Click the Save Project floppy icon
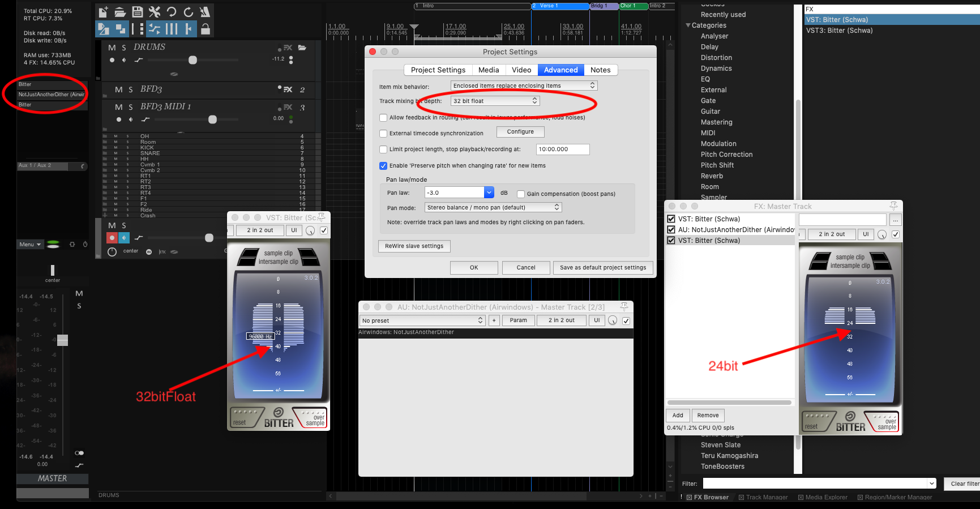Image resolution: width=980 pixels, height=509 pixels. pos(137,12)
